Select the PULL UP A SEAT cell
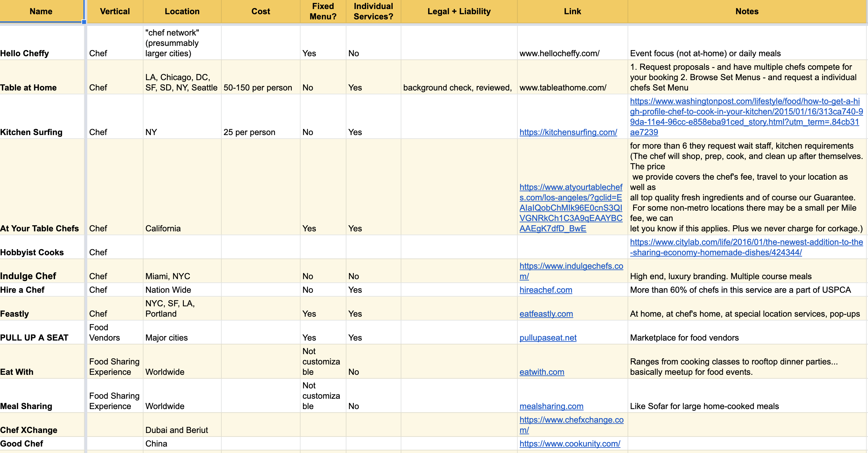The height and width of the screenshot is (453, 868). pos(42,332)
